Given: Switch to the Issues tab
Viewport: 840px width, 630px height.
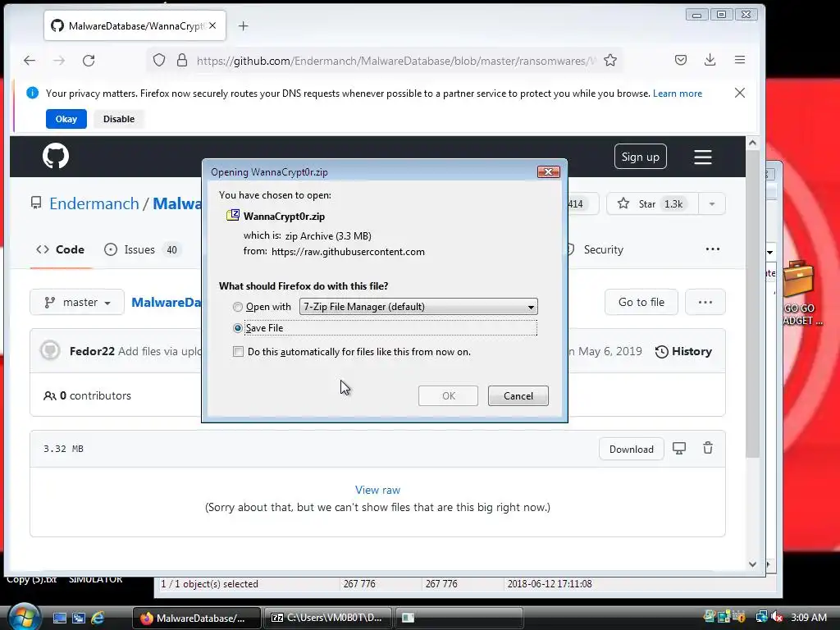Looking at the screenshot, I should [142, 249].
